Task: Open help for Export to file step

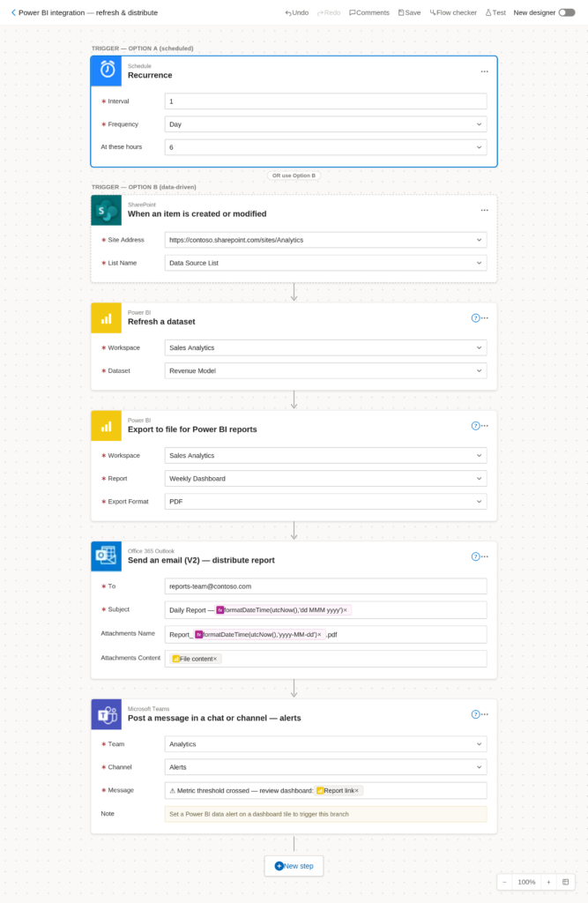Action: click(475, 426)
